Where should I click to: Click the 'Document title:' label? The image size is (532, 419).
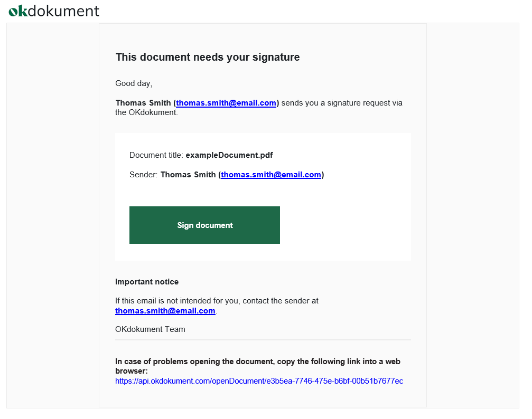[x=156, y=155]
